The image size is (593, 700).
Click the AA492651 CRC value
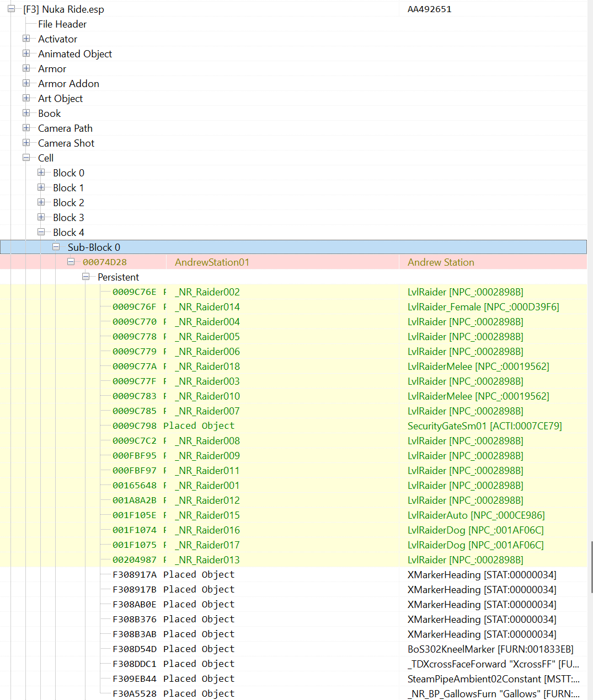click(429, 9)
